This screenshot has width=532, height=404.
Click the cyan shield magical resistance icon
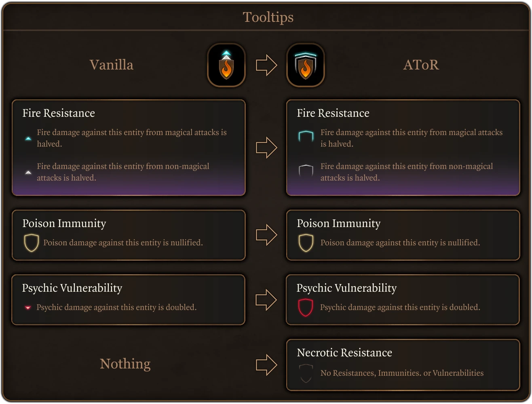[x=306, y=136]
